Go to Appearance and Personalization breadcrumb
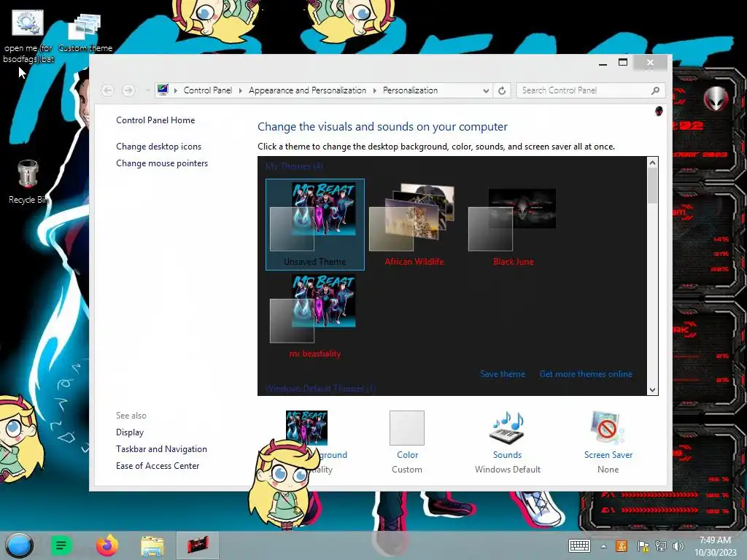The width and height of the screenshot is (747, 560). pos(307,90)
